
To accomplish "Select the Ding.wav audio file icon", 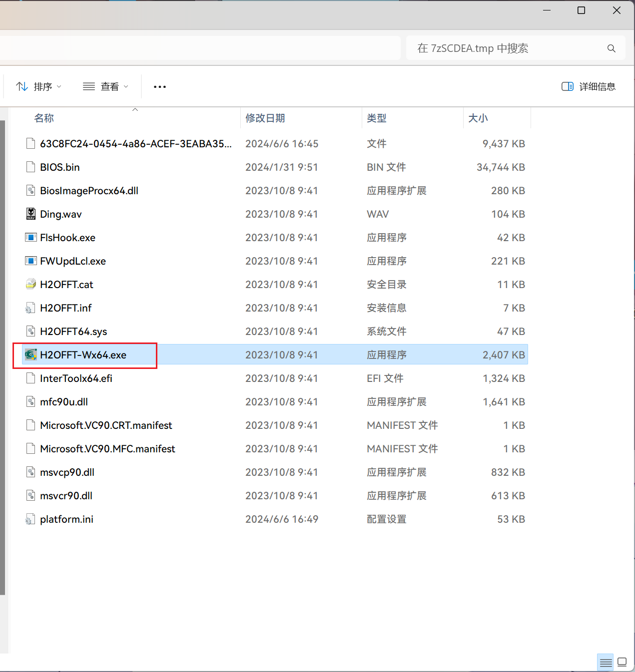I will coord(31,214).
